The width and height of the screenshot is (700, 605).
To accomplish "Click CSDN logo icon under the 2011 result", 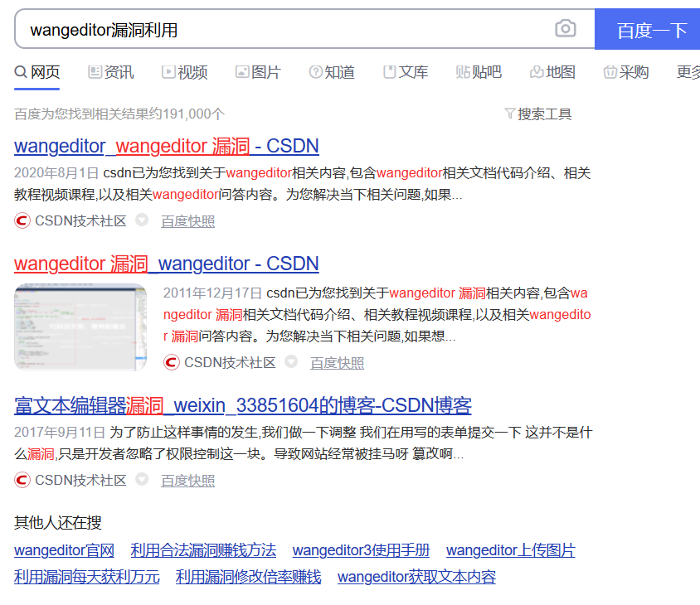I will 172,362.
